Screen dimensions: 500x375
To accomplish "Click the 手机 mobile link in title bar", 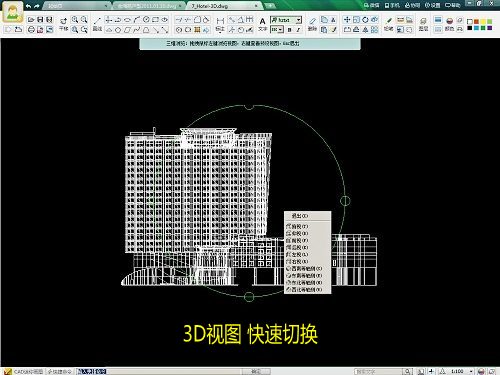I will (x=392, y=5).
